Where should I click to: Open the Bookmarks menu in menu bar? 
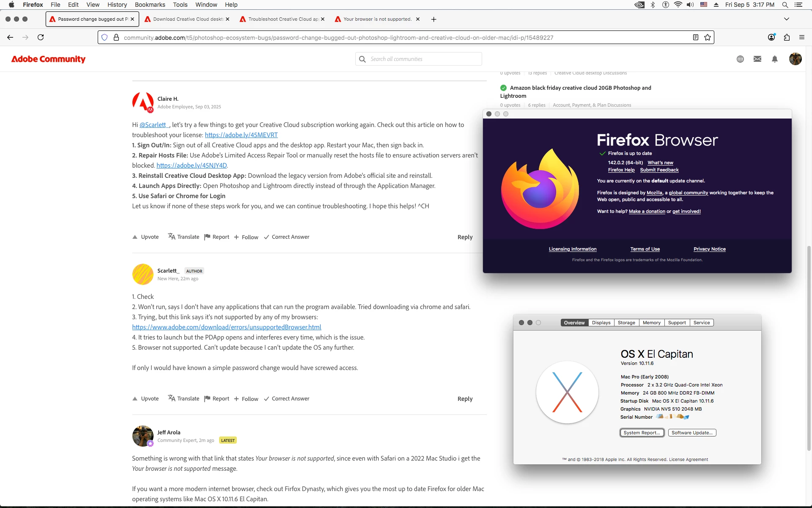pyautogui.click(x=150, y=5)
